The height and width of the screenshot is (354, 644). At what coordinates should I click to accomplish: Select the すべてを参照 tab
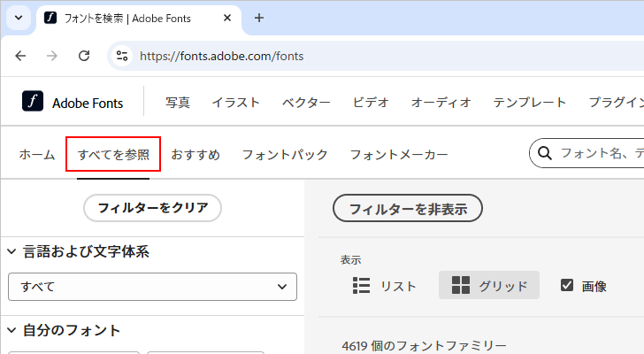pyautogui.click(x=113, y=155)
